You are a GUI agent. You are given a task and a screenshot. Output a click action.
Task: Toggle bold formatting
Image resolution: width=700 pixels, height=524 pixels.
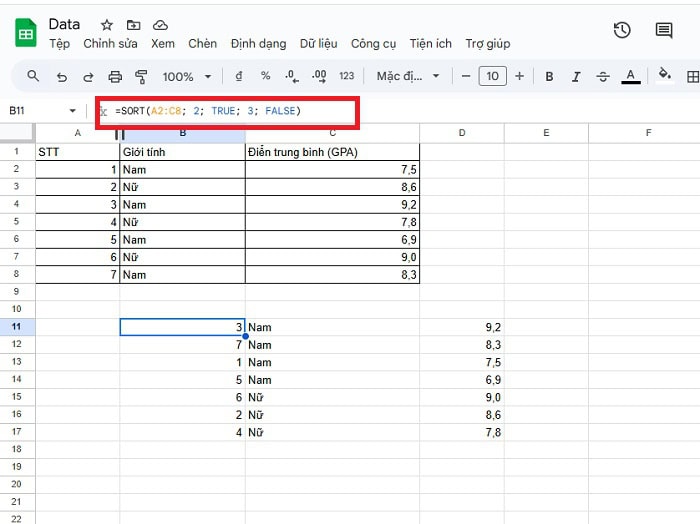pyautogui.click(x=549, y=76)
